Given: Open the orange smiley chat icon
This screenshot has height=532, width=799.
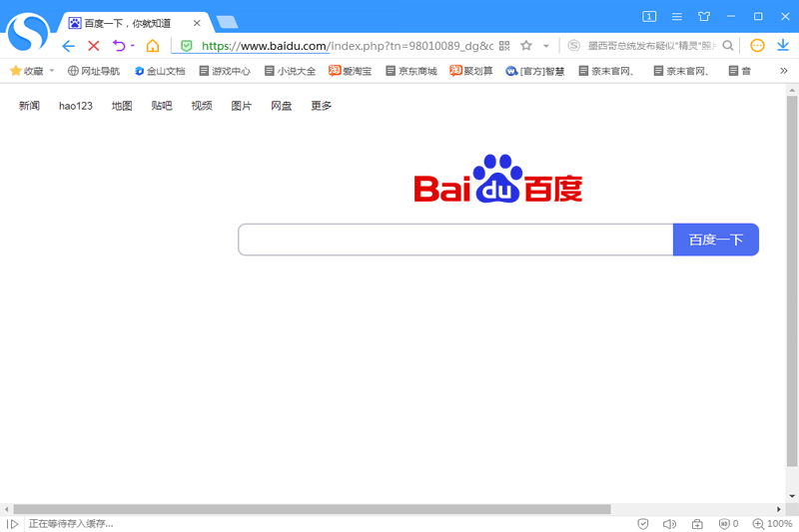Looking at the screenshot, I should pos(757,46).
